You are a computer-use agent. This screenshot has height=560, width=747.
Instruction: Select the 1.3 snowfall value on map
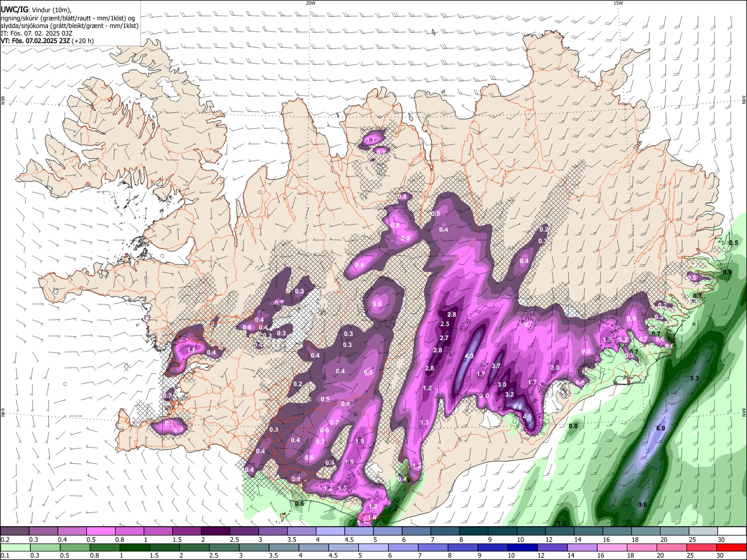pos(424,423)
